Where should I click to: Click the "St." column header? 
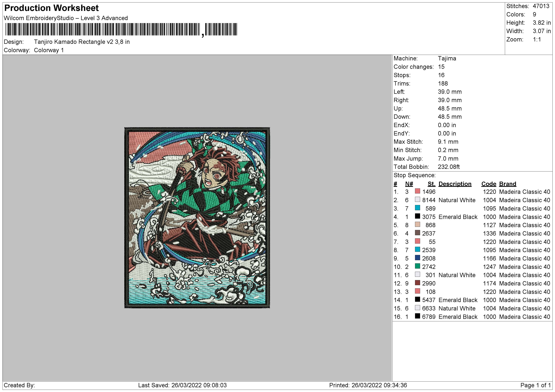[x=431, y=184]
